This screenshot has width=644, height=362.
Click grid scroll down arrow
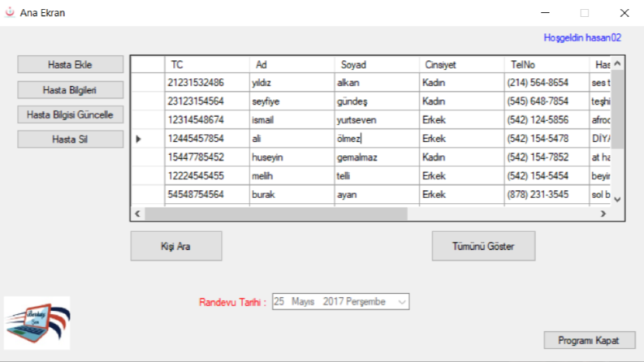(x=617, y=200)
